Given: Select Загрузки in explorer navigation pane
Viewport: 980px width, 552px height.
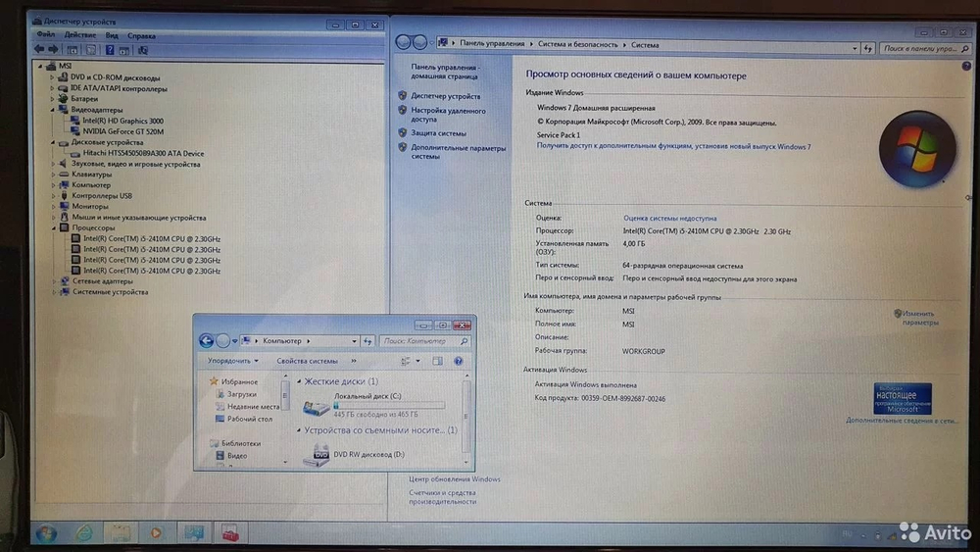Looking at the screenshot, I should click(x=241, y=394).
